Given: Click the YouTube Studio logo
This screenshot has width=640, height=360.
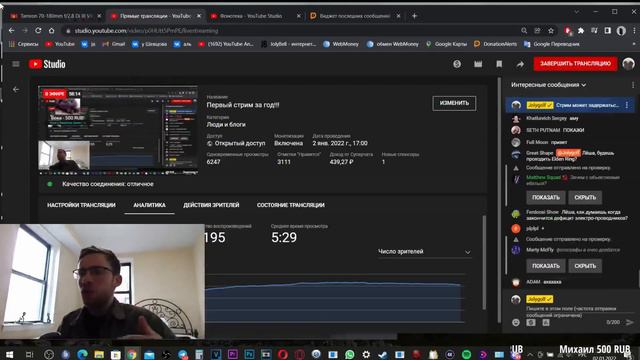Looking at the screenshot, I should (47, 64).
